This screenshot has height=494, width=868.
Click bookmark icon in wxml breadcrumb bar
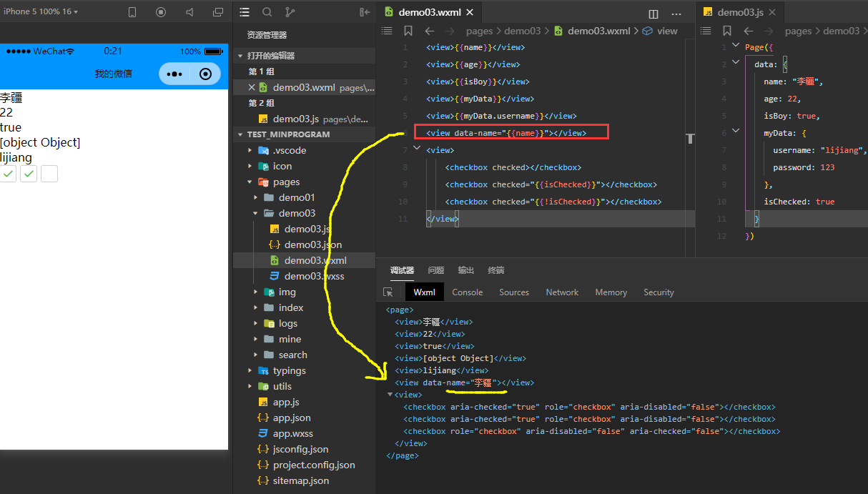point(408,31)
